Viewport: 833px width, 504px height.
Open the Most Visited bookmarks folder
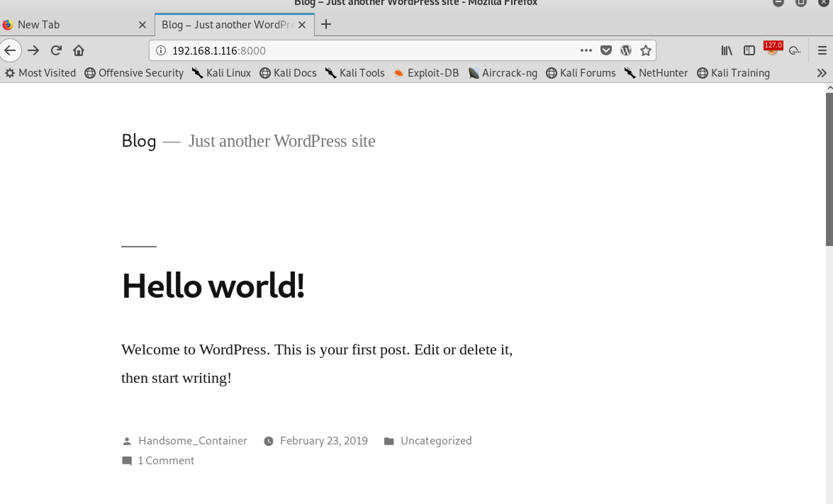[40, 73]
